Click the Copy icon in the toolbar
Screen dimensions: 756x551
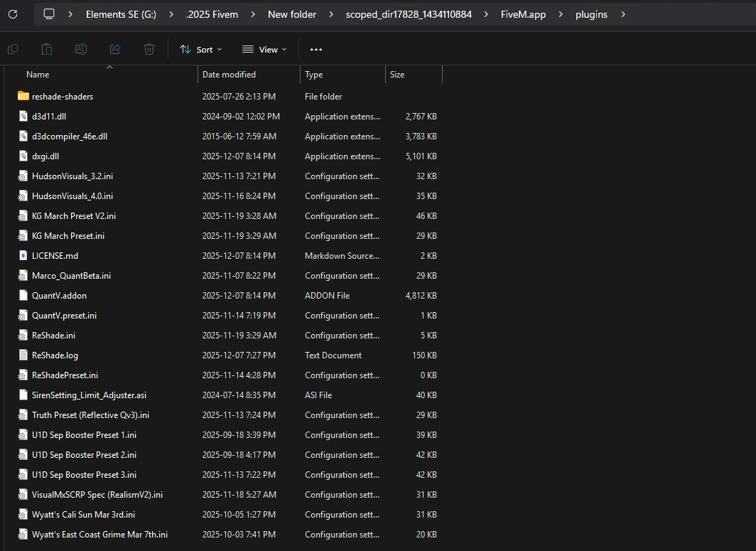click(x=13, y=49)
